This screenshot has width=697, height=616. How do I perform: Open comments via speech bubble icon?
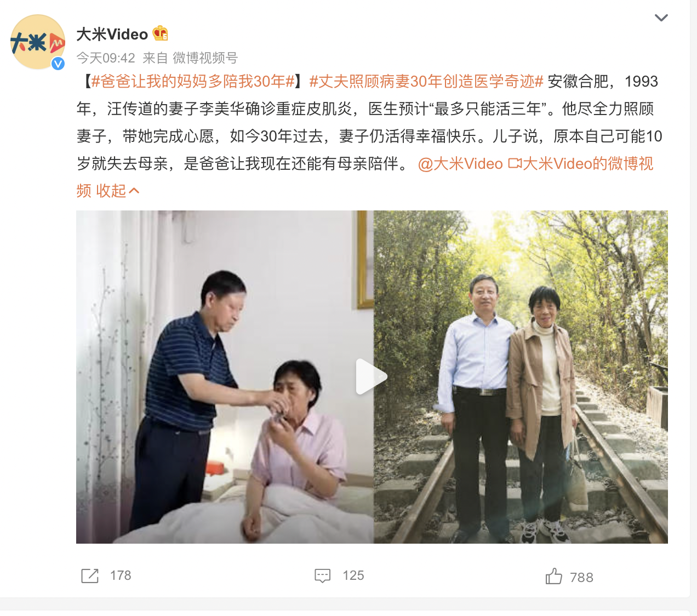point(323,575)
